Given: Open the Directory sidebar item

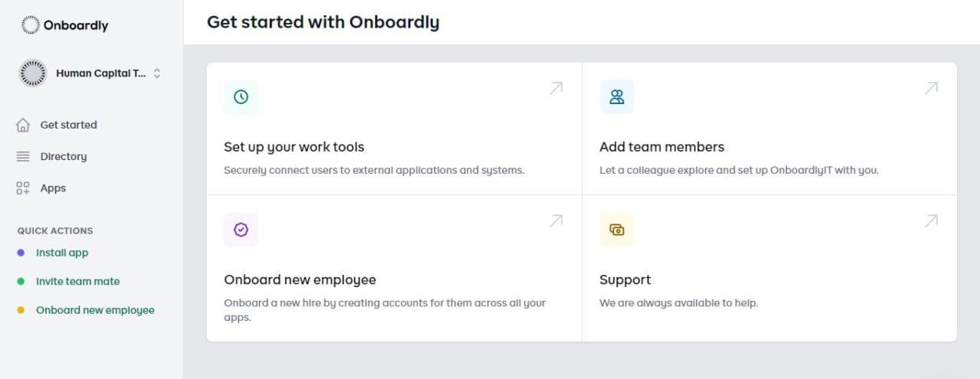Looking at the screenshot, I should click(x=63, y=156).
